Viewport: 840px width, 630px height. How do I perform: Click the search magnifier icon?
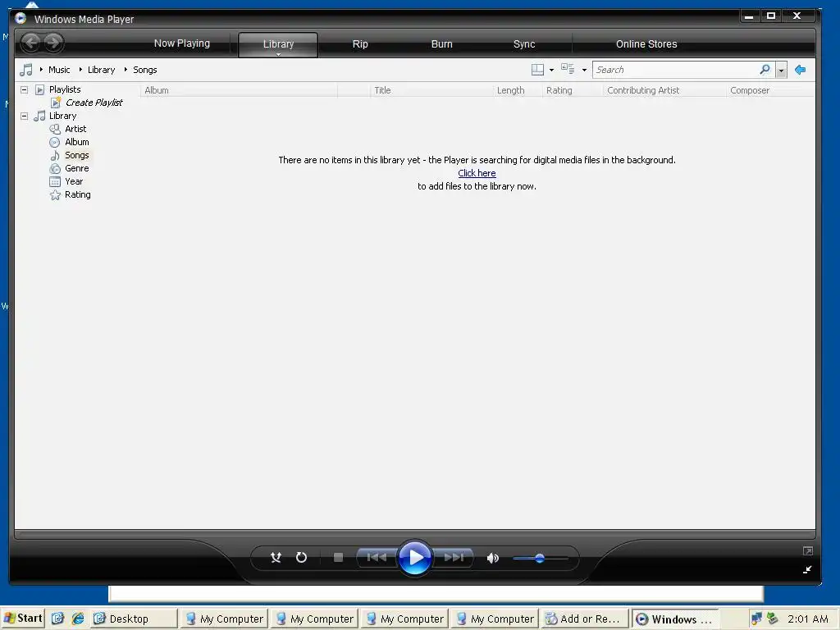[x=765, y=69]
